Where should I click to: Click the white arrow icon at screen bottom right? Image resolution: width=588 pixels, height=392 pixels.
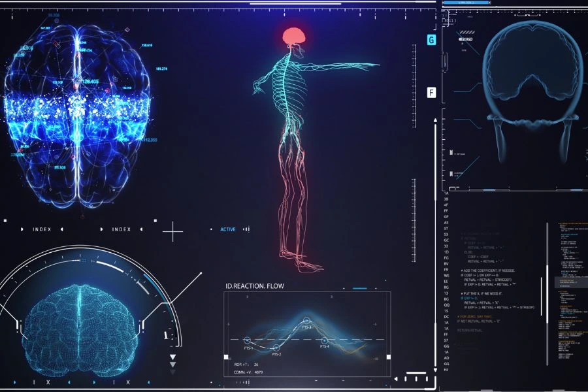(396, 378)
